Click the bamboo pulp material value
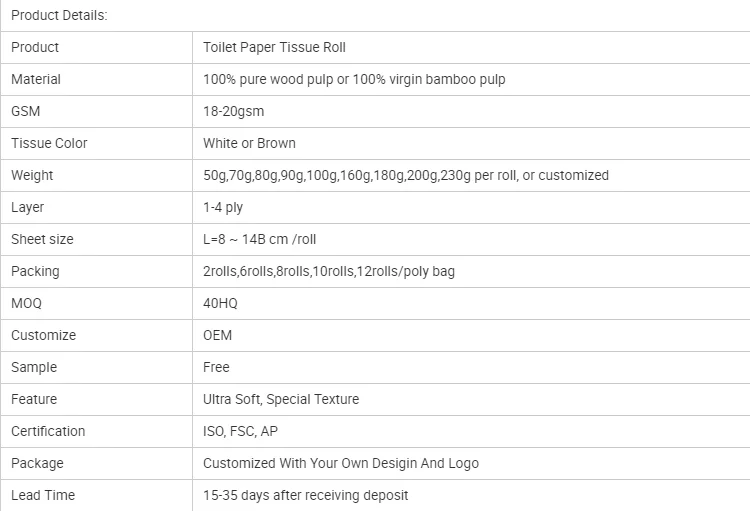This screenshot has width=750, height=511. click(354, 79)
